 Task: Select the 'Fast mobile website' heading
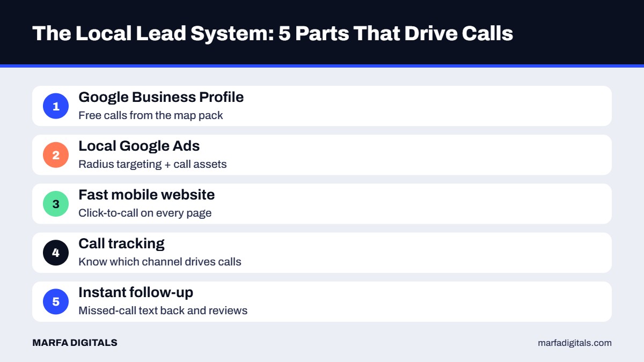147,195
